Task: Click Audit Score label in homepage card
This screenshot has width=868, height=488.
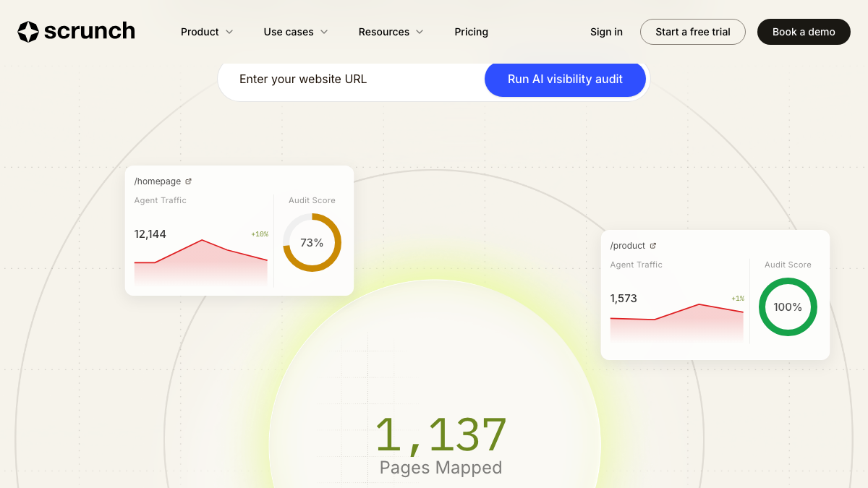Action: 312,200
